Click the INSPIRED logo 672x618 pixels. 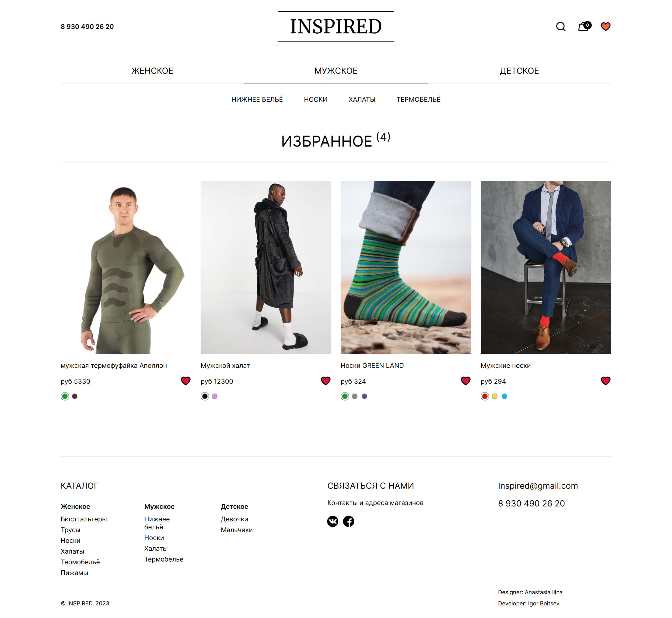336,26
